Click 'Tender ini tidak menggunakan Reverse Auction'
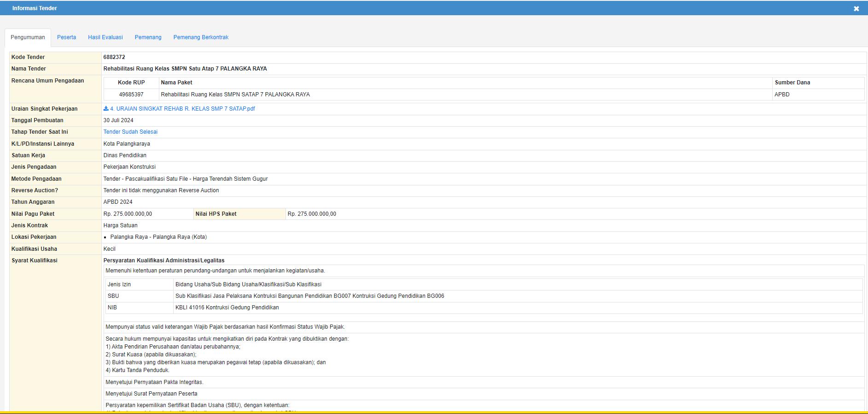The image size is (868, 414). [x=161, y=190]
